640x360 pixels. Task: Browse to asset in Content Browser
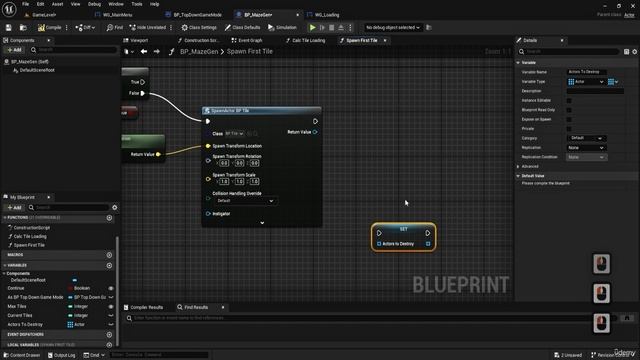pyautogui.click(x=23, y=27)
